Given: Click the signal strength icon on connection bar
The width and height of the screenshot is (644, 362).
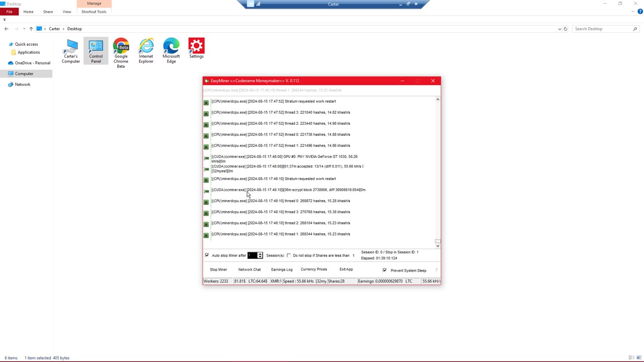Looking at the screenshot, I should click(258, 4).
